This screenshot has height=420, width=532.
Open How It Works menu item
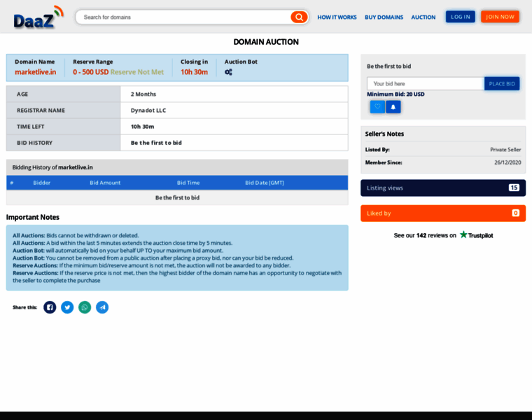(x=337, y=17)
